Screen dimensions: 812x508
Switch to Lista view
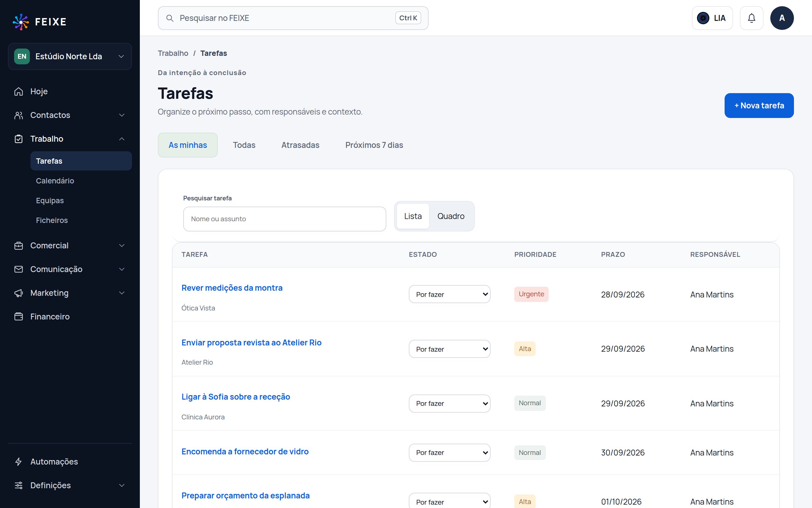pyautogui.click(x=413, y=216)
